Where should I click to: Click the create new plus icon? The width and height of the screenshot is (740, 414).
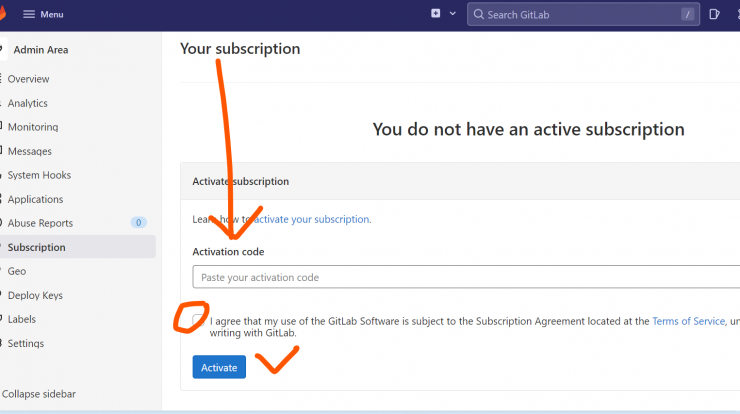point(436,14)
